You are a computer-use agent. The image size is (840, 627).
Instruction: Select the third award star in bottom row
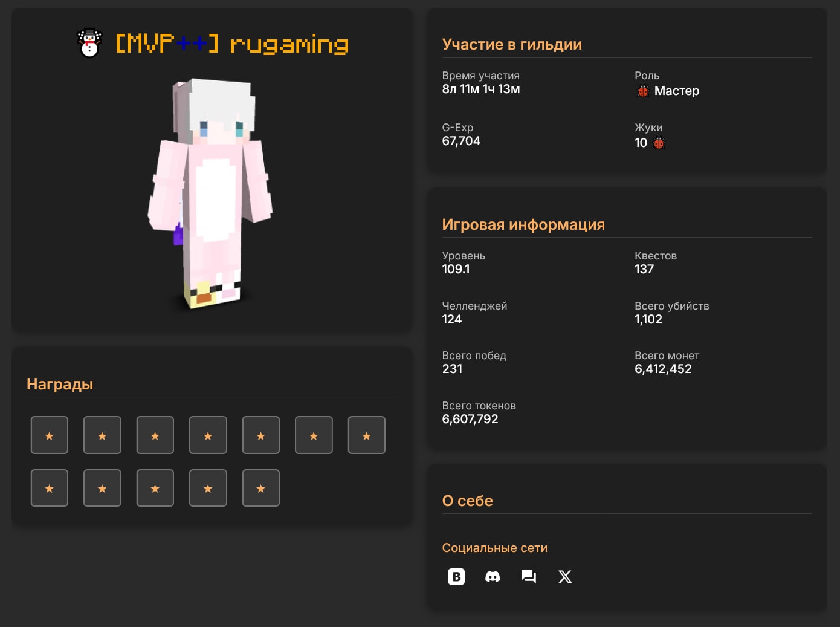click(x=155, y=488)
